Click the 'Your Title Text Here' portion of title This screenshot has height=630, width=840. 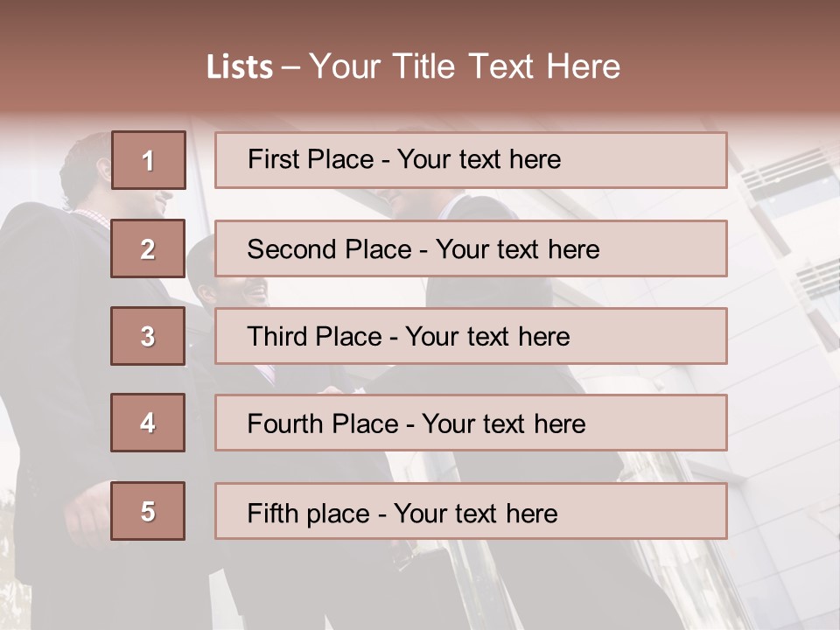click(465, 66)
